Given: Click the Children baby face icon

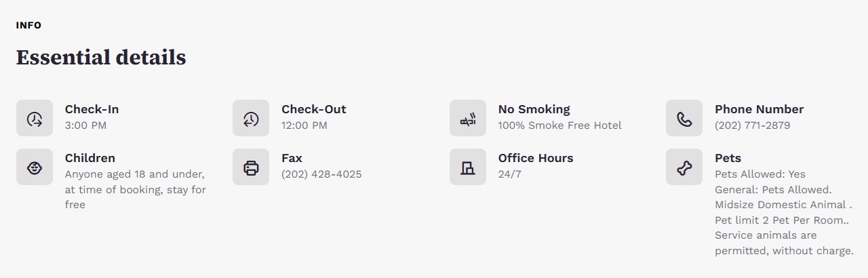Looking at the screenshot, I should click(35, 167).
